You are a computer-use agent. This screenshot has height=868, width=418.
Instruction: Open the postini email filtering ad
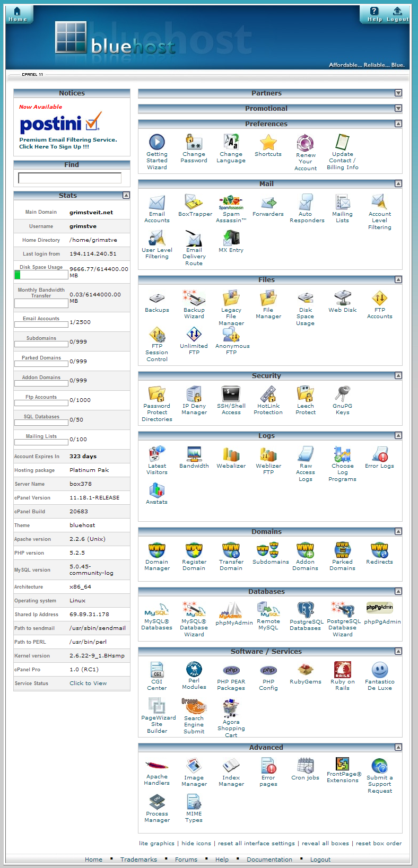pyautogui.click(x=68, y=127)
